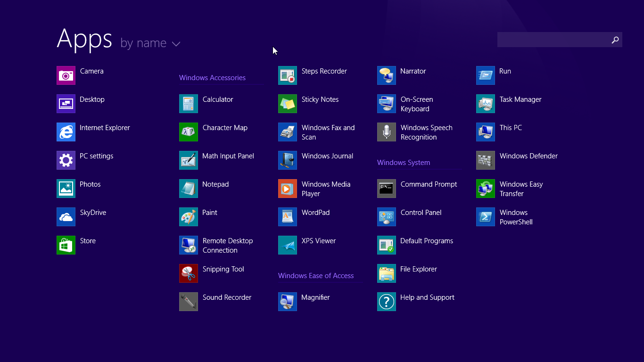Open the This PC icon
The height and width of the screenshot is (362, 644).
tap(486, 132)
